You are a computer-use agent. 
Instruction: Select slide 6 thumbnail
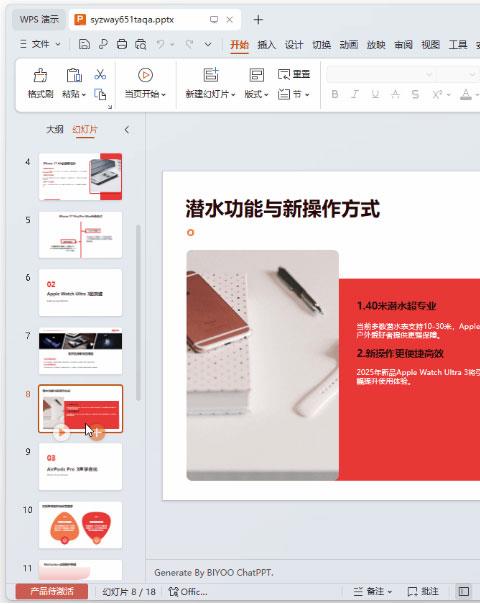click(80, 292)
